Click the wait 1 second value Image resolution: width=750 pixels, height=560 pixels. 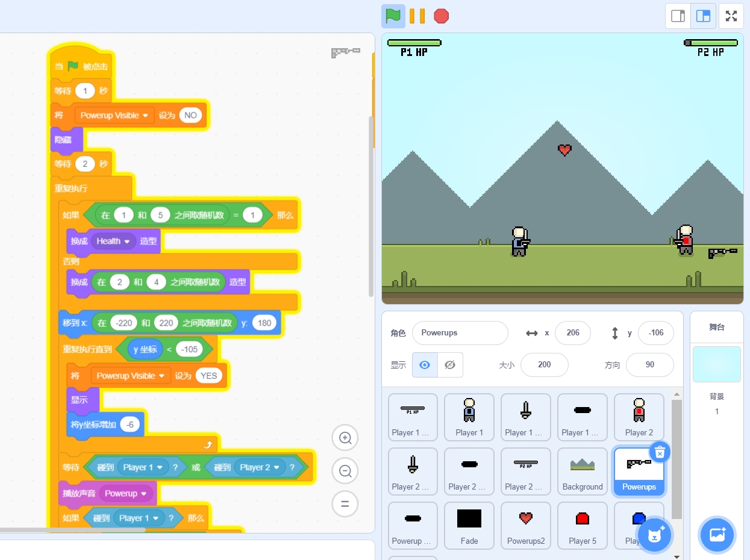point(85,91)
